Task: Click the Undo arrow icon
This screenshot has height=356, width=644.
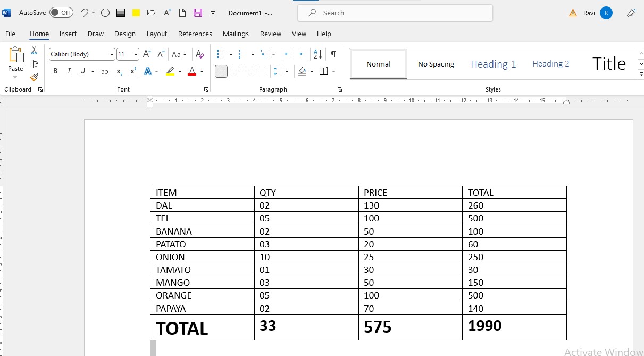Action: [84, 13]
